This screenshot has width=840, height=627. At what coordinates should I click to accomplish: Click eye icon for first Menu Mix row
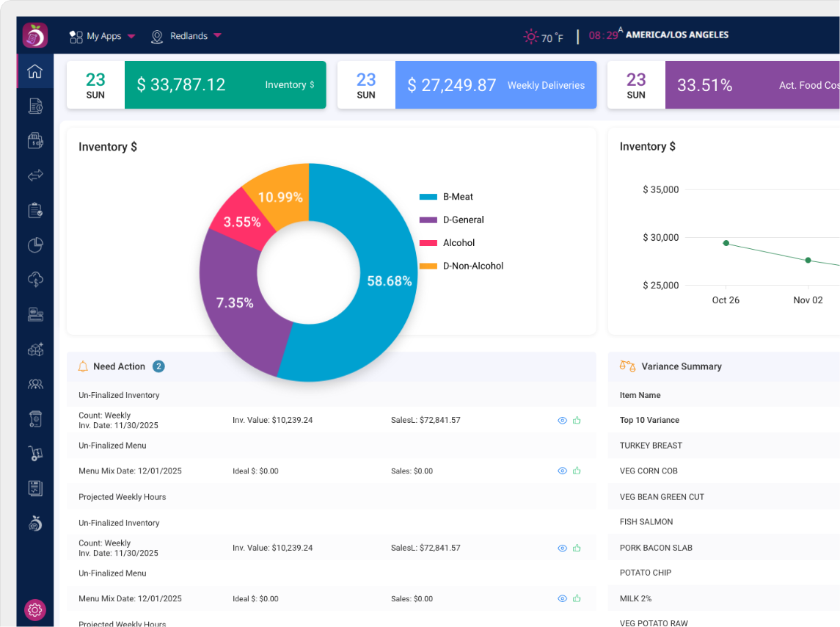pyautogui.click(x=562, y=471)
